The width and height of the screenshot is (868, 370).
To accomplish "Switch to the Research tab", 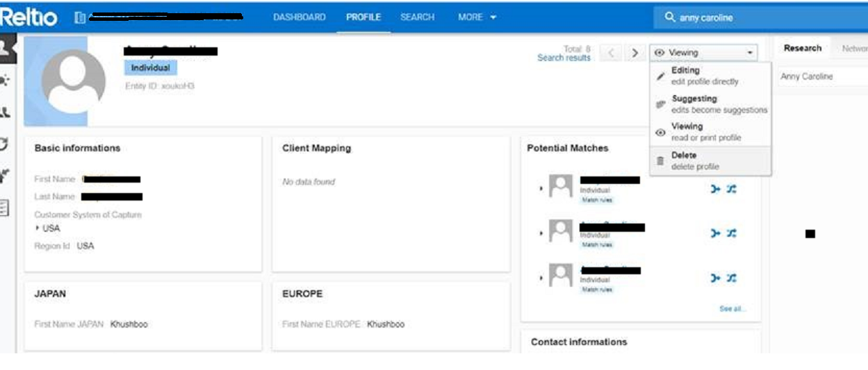I will (x=803, y=48).
